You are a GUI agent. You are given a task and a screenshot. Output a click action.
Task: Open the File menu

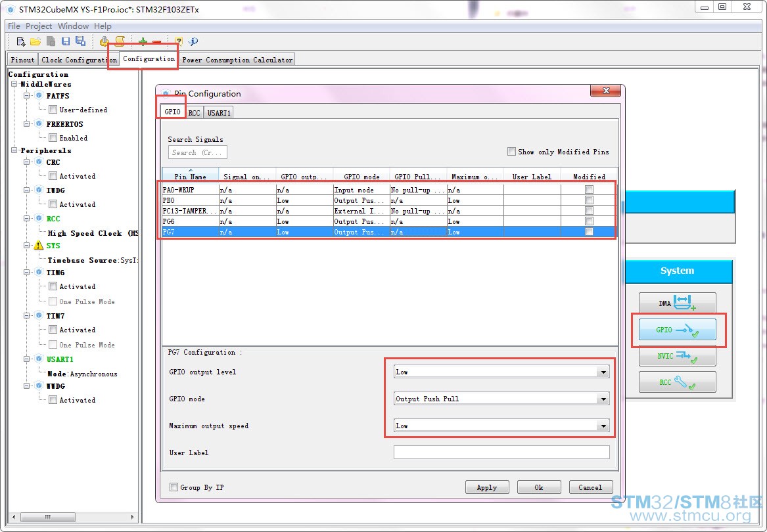tap(14, 26)
